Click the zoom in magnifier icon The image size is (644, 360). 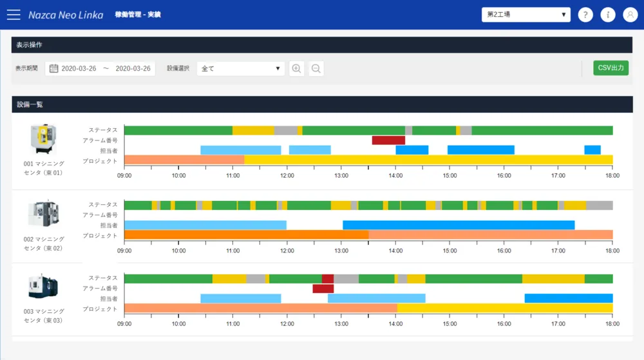pos(296,68)
